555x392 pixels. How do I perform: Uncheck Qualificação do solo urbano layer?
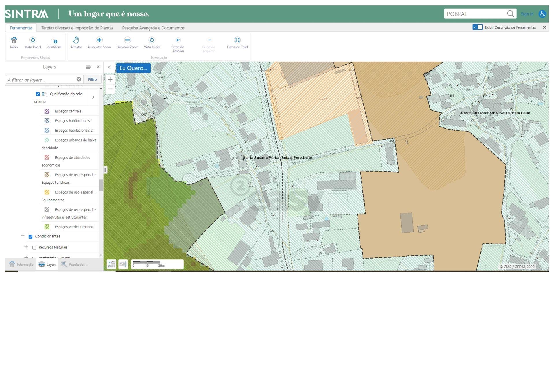tap(38, 94)
